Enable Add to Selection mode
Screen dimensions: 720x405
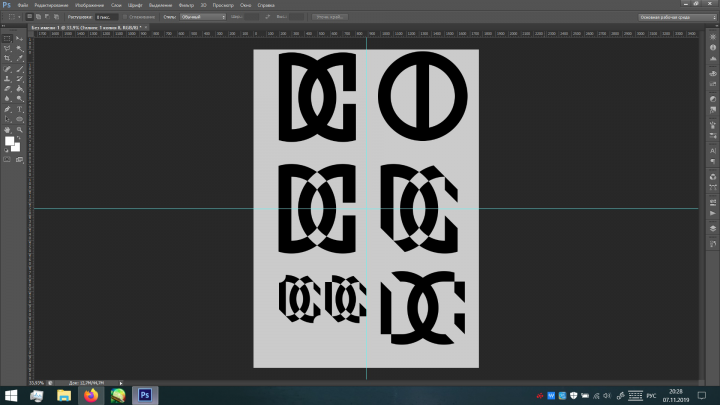[39, 17]
